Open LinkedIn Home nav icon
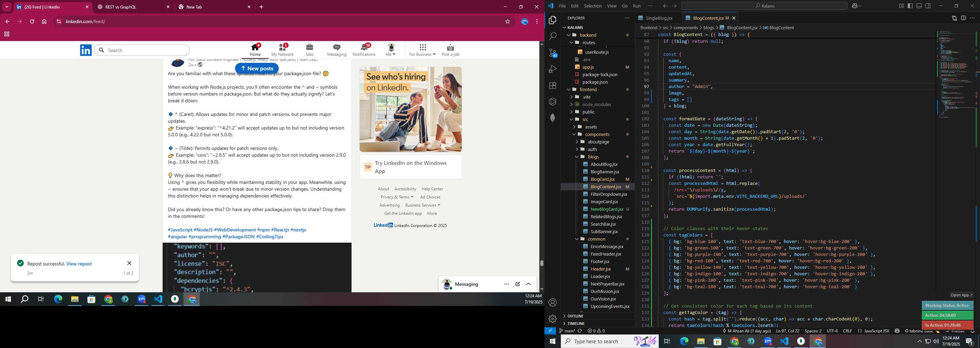 pos(255,50)
